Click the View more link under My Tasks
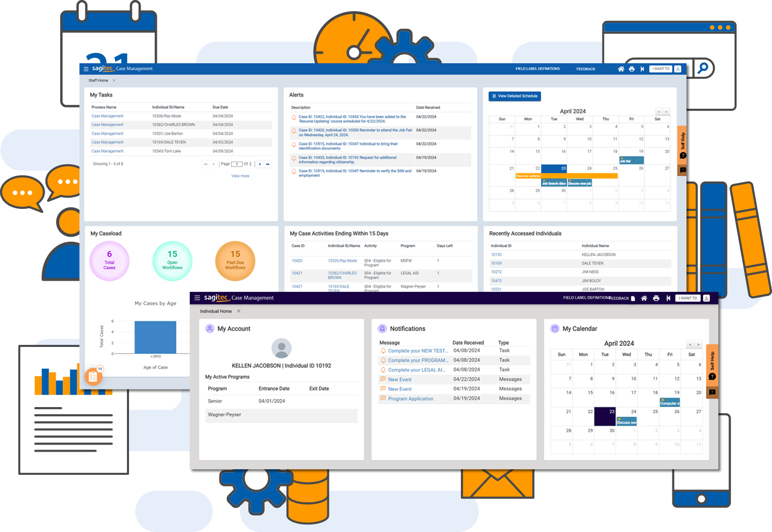This screenshot has width=772, height=532. tap(240, 175)
